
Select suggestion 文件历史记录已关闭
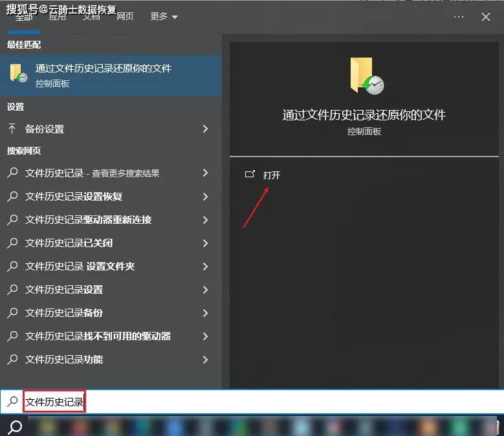(x=111, y=243)
